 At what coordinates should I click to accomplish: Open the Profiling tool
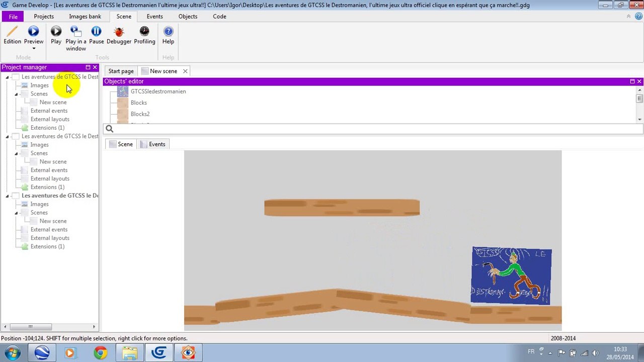tap(144, 36)
